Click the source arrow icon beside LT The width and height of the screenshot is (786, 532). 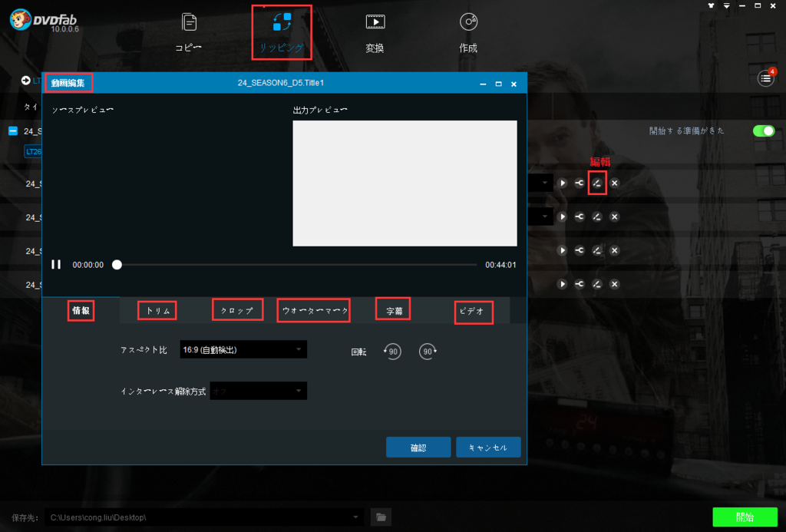coord(25,81)
